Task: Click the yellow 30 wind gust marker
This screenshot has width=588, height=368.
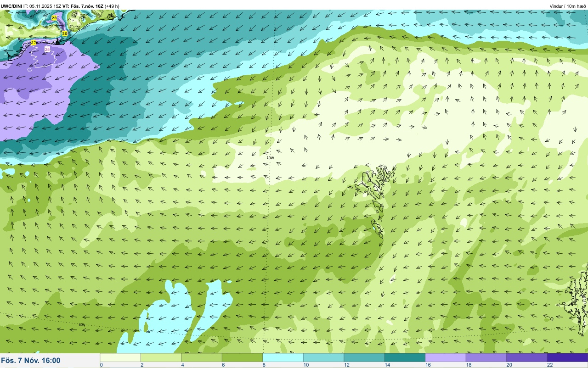Action: coord(65,33)
